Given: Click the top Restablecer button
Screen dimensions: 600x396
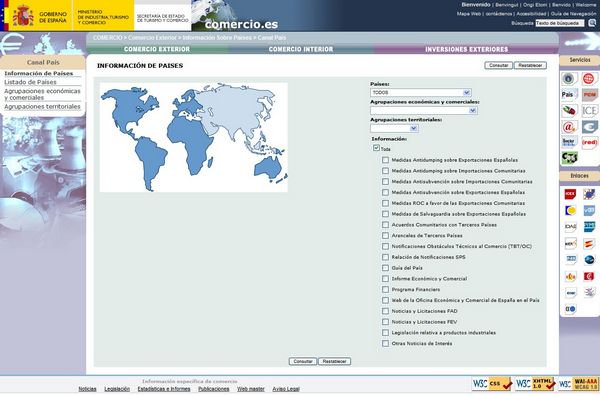Looking at the screenshot, I should 530,65.
